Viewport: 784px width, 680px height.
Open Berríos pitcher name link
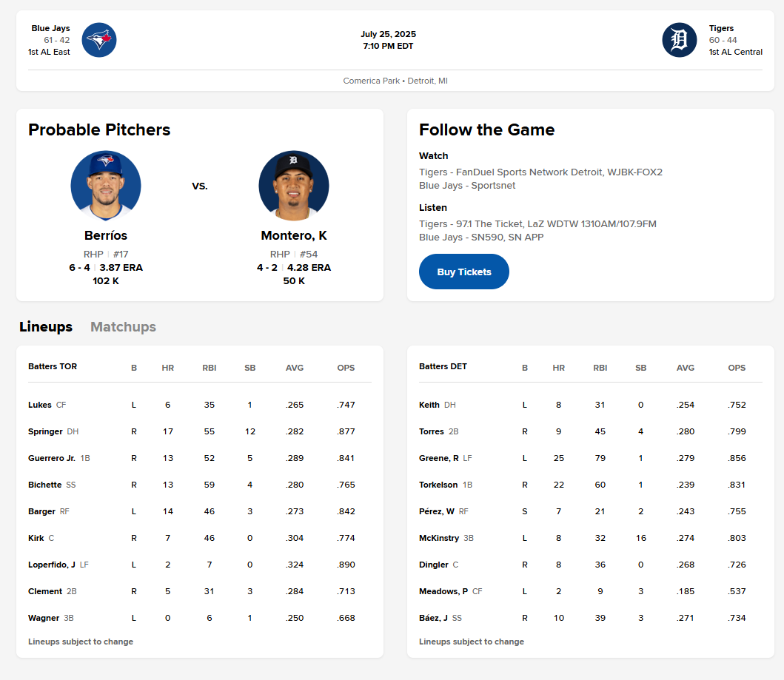point(106,235)
